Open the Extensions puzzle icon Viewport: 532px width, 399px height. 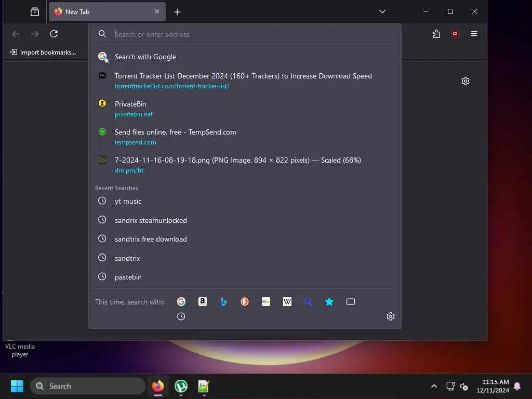[436, 34]
